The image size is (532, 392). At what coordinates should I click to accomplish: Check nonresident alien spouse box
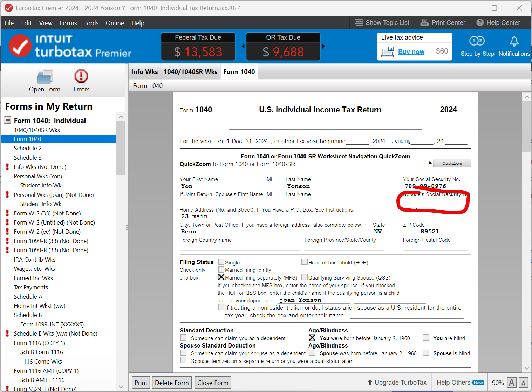click(221, 307)
